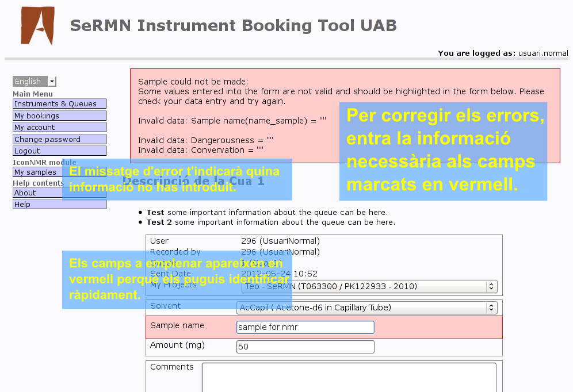Click the 'Comments' field label
This screenshot has height=392, width=573.
(x=172, y=367)
